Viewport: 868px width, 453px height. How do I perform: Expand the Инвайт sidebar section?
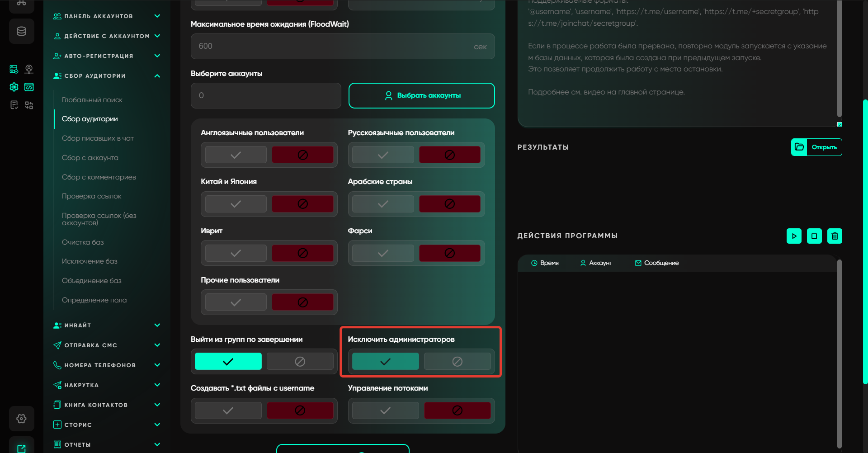[x=157, y=326]
